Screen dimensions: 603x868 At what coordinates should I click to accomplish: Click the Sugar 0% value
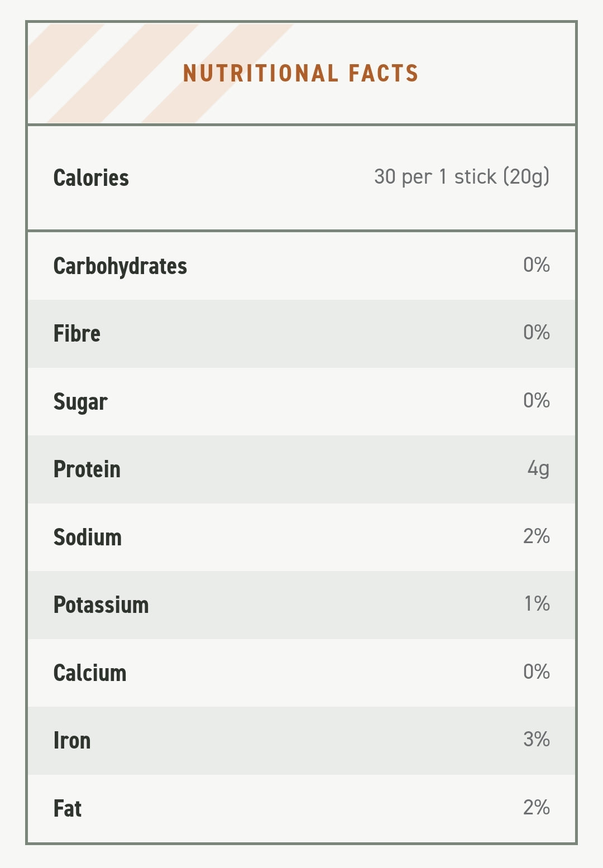click(537, 400)
